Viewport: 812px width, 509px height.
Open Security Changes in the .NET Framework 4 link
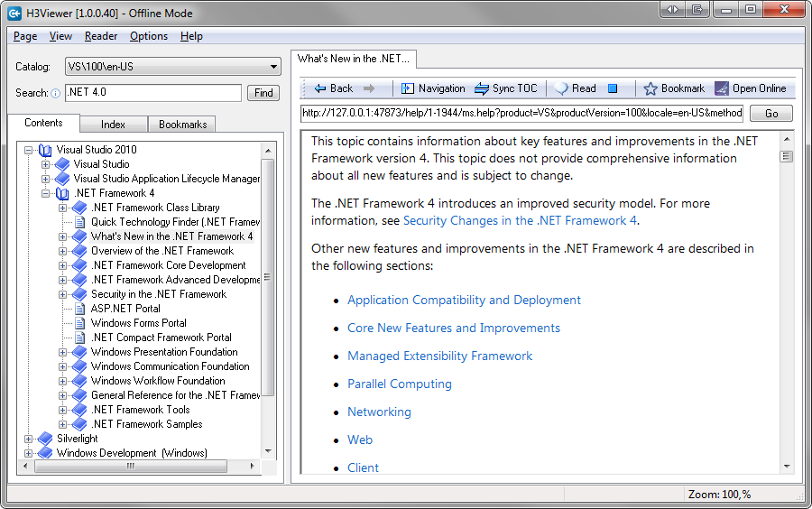(520, 220)
